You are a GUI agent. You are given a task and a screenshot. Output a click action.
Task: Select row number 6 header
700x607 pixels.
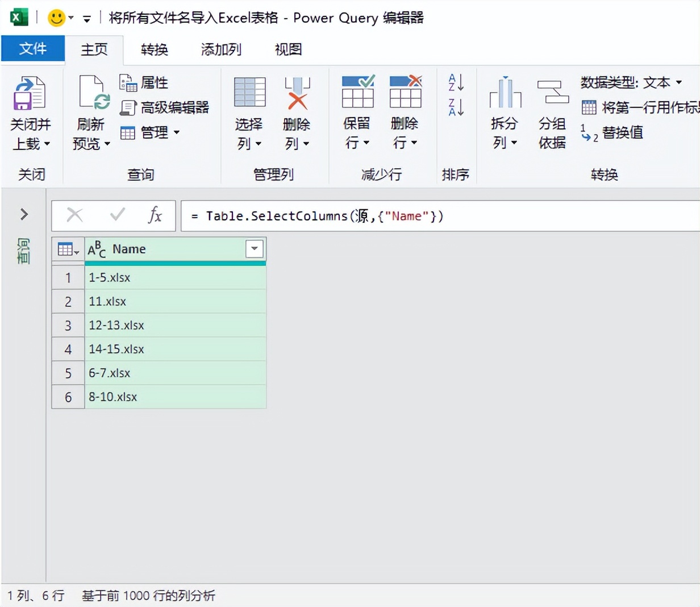click(68, 397)
